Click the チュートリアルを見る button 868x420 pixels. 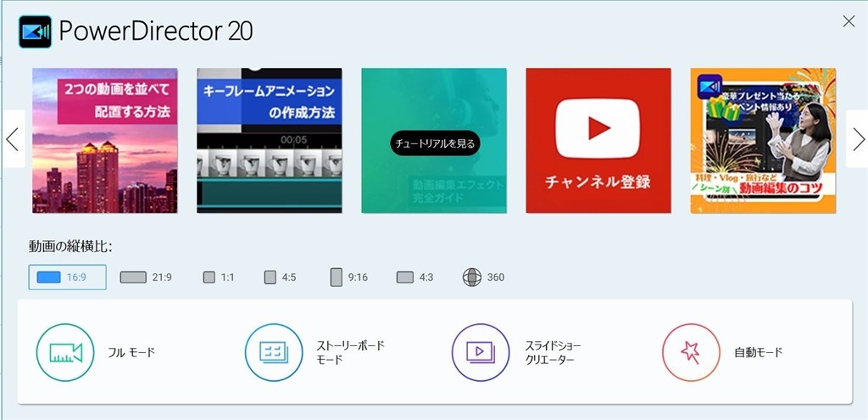[435, 143]
